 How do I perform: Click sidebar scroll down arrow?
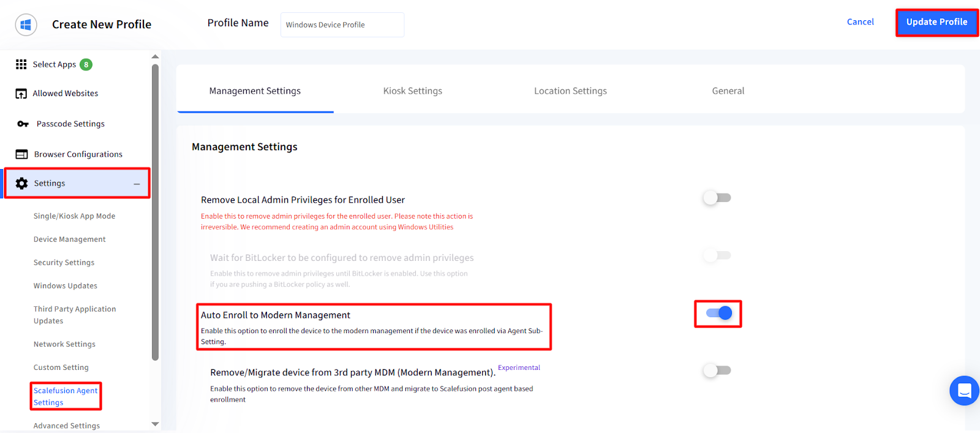click(155, 424)
